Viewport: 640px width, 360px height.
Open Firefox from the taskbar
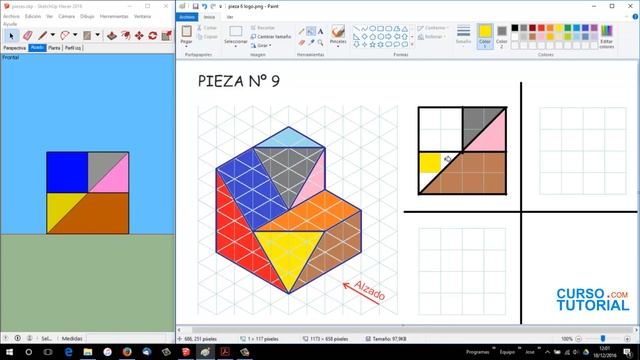point(127,352)
